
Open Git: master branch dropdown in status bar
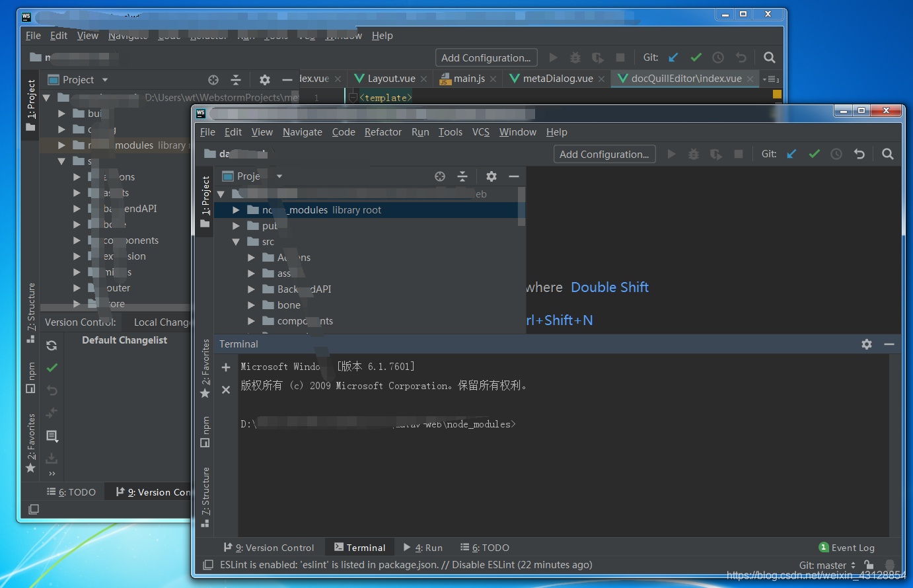tap(827, 566)
